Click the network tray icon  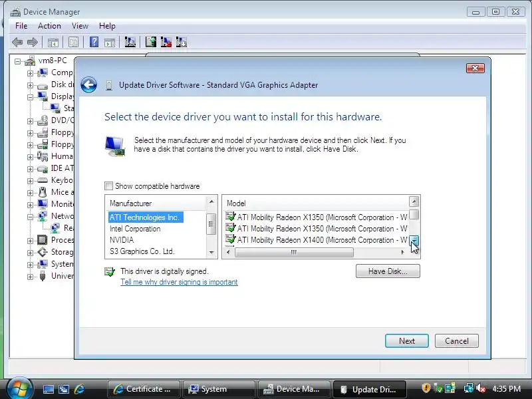click(469, 388)
